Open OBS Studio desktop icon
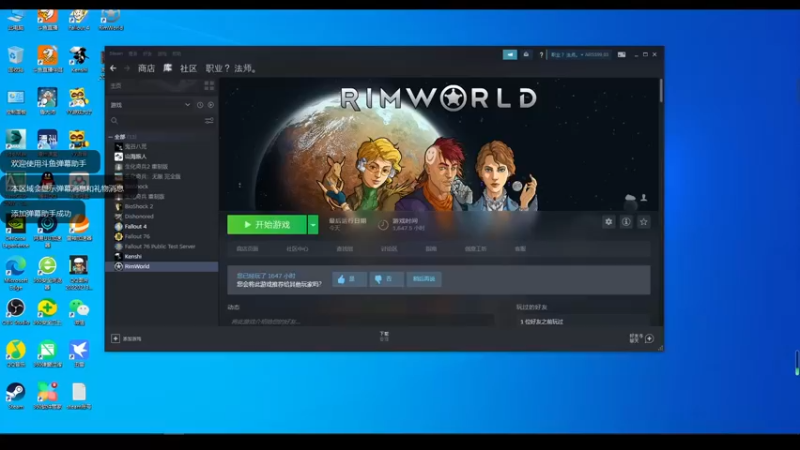The image size is (800, 450). (16, 311)
